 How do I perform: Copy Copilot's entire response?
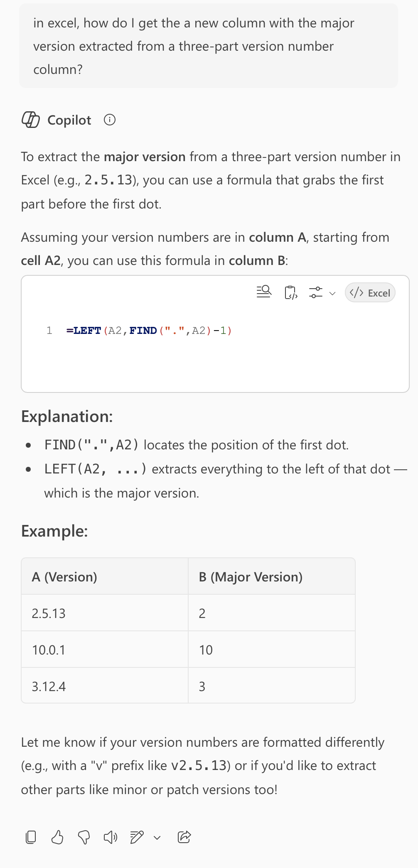[x=30, y=838]
